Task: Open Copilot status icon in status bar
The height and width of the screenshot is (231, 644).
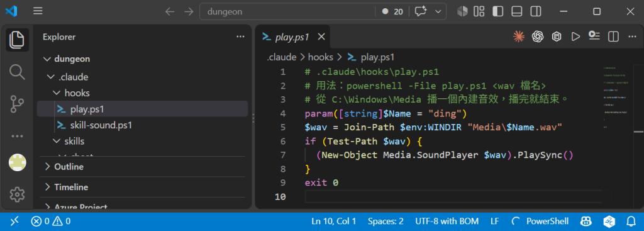Action: [586, 222]
